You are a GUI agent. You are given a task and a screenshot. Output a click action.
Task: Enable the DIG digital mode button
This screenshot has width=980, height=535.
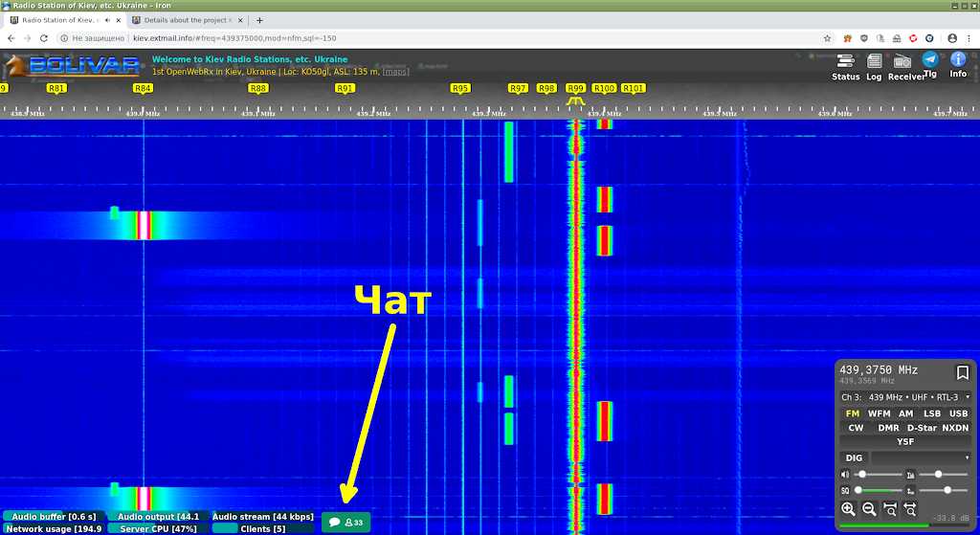click(x=854, y=458)
